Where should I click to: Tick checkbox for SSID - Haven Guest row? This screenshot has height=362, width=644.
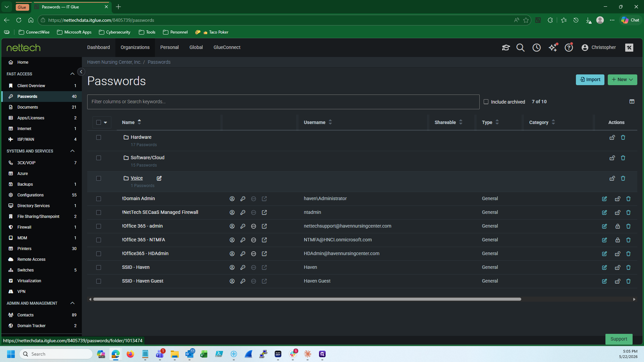tap(99, 281)
